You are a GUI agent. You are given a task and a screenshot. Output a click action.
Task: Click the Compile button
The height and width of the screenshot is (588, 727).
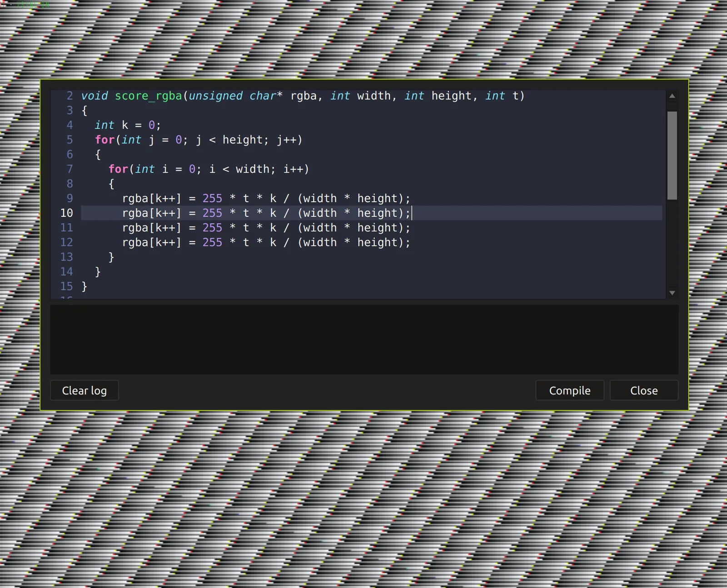tap(570, 390)
